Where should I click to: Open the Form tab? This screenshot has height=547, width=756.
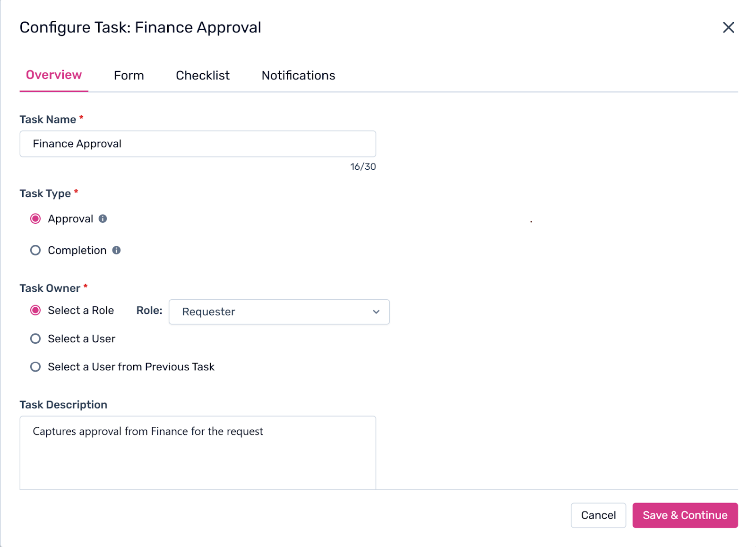[x=129, y=75]
